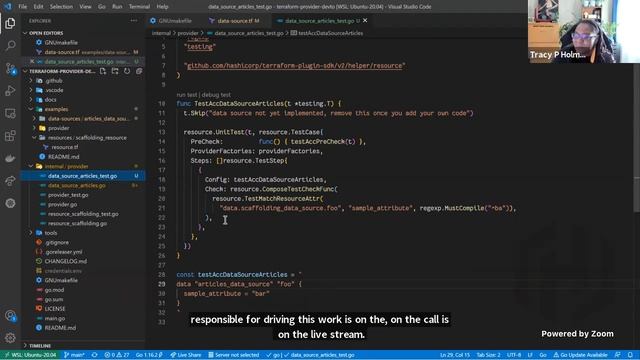
Task: Click the New File icon in explorer header
Action: click(x=103, y=71)
